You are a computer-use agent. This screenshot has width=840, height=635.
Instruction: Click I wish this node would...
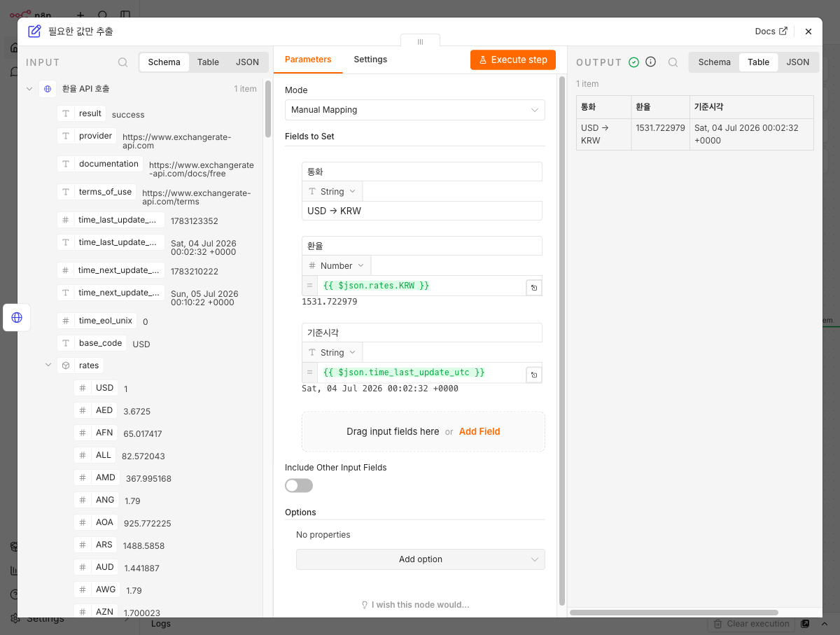pyautogui.click(x=415, y=604)
